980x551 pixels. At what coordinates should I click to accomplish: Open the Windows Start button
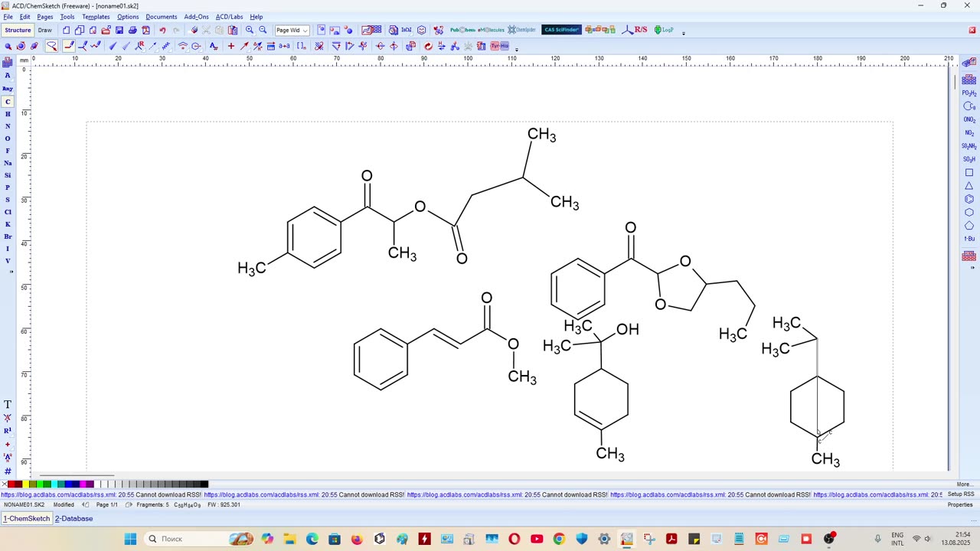[x=130, y=539]
